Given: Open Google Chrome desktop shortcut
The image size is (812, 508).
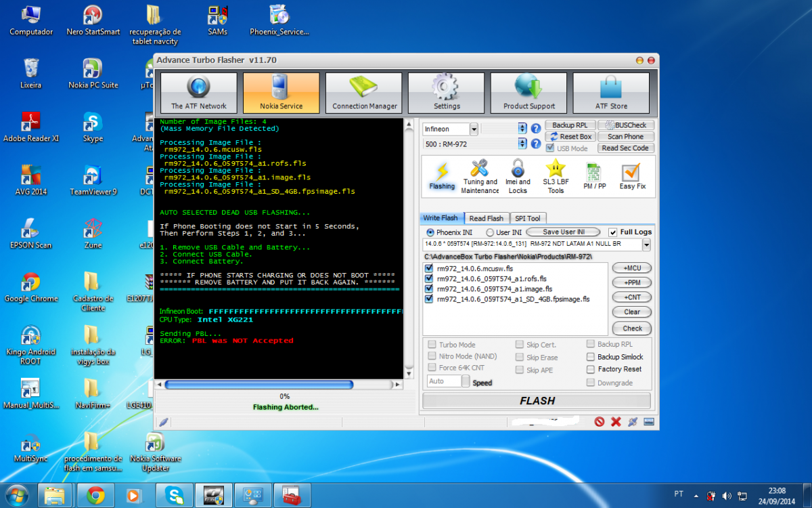Looking at the screenshot, I should [31, 287].
